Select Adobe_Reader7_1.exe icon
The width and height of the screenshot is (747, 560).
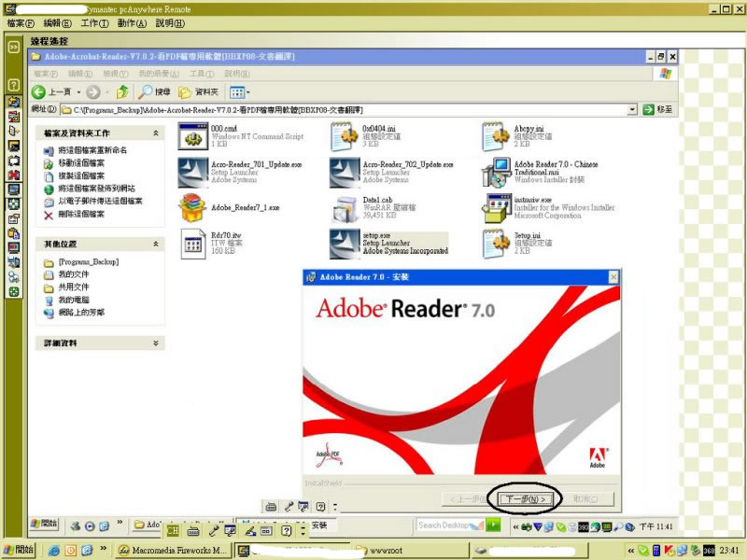tap(192, 207)
